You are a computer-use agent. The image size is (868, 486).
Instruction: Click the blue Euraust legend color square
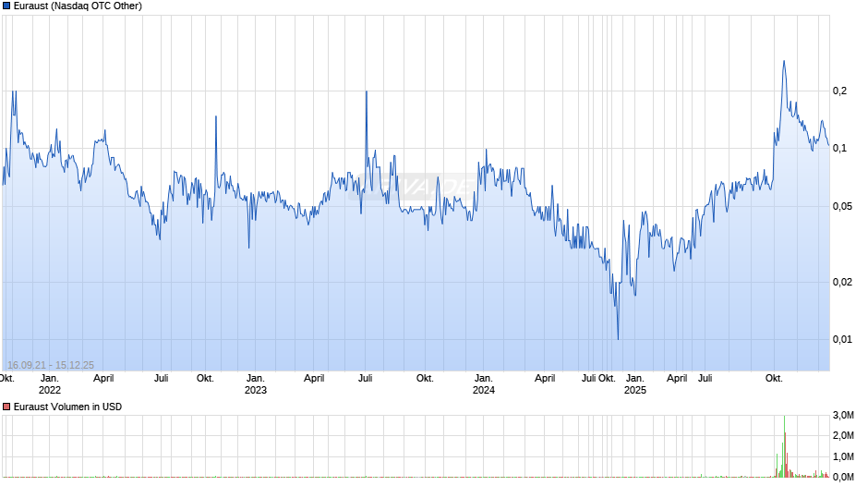coord(6,6)
